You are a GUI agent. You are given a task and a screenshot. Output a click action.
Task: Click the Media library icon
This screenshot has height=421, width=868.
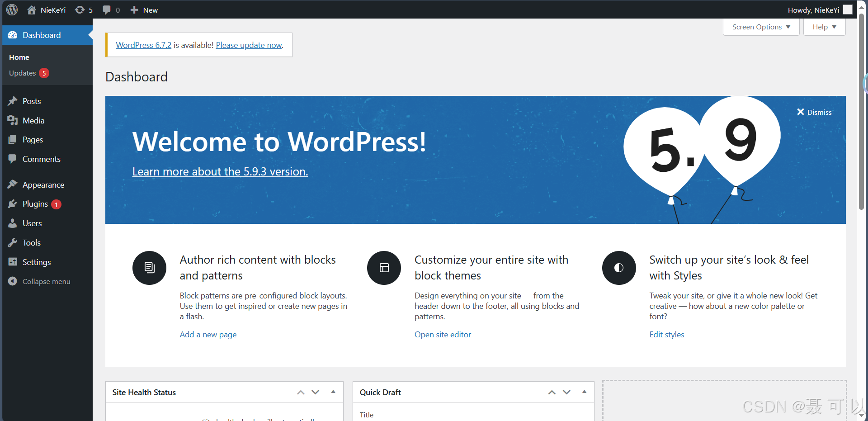pyautogui.click(x=13, y=120)
